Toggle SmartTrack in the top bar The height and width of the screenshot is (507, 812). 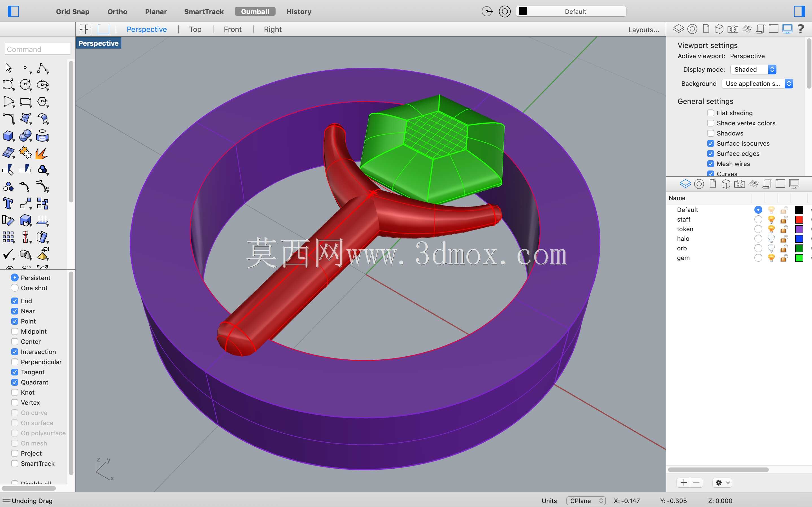tap(204, 11)
